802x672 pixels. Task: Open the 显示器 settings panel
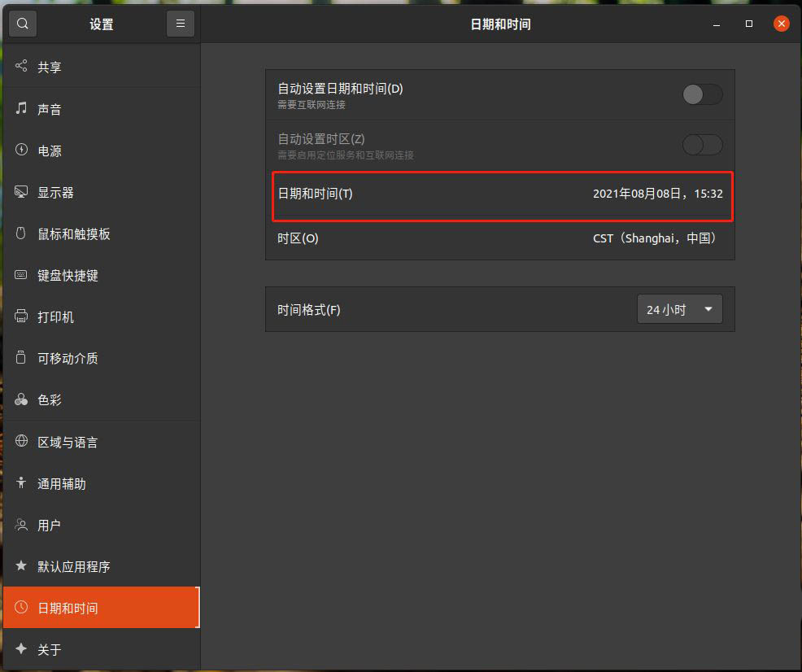[102, 192]
